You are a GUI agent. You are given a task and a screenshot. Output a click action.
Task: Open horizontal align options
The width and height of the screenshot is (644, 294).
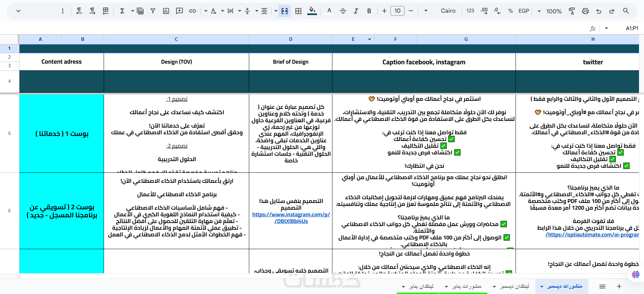click(x=264, y=11)
